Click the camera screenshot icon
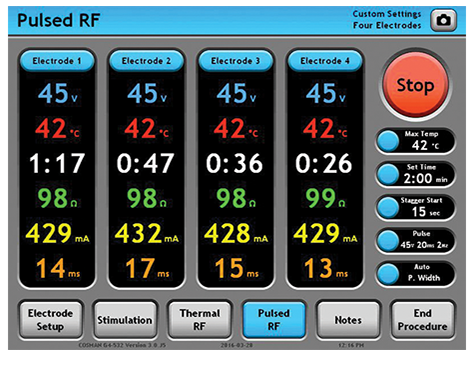This screenshot has height=371, width=475. click(x=443, y=20)
